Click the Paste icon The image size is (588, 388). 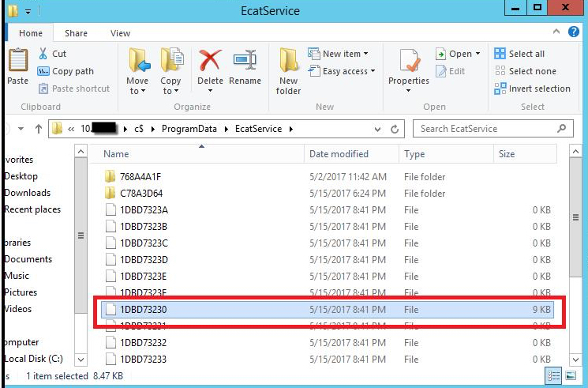17,67
